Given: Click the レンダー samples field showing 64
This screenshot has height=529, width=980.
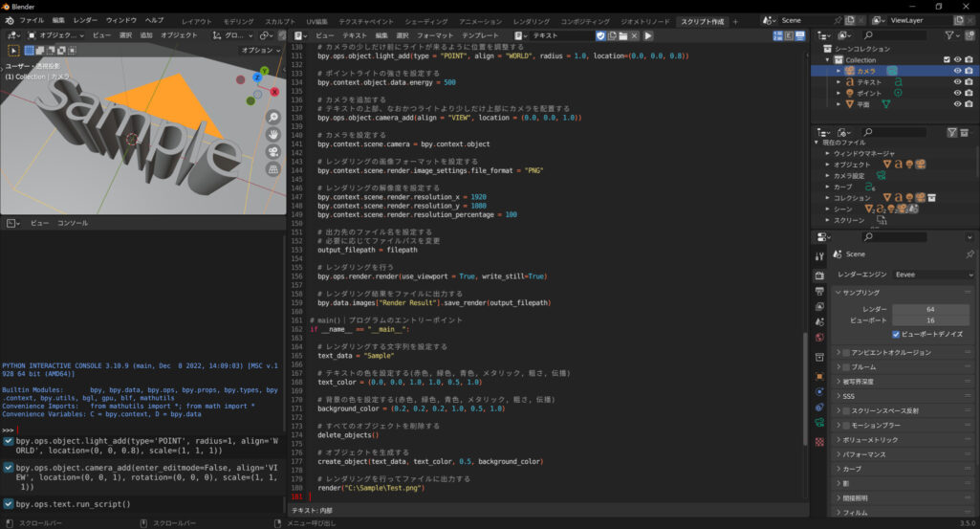Looking at the screenshot, I should [x=930, y=310].
